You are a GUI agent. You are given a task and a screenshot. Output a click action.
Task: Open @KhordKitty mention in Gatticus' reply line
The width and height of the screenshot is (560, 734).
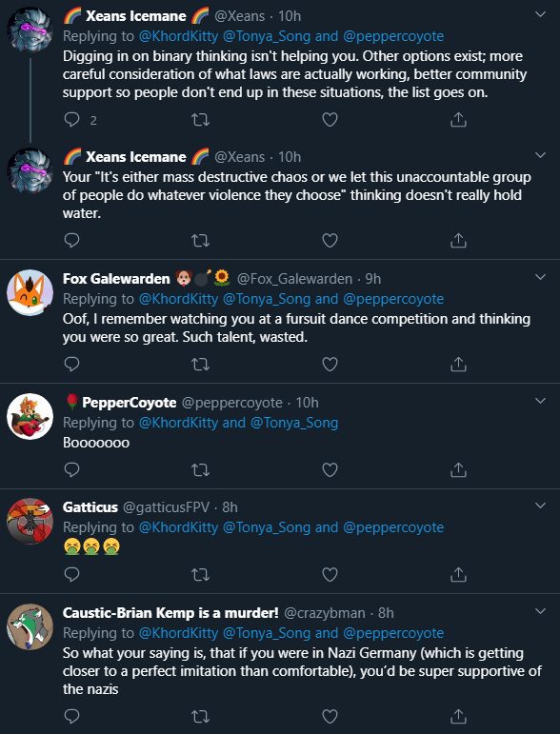178,527
